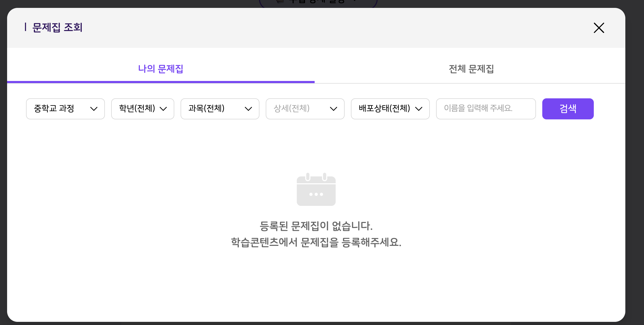Image resolution: width=644 pixels, height=325 pixels.
Task: Expand the 학년(전체) grade dropdown
Action: pos(142,109)
